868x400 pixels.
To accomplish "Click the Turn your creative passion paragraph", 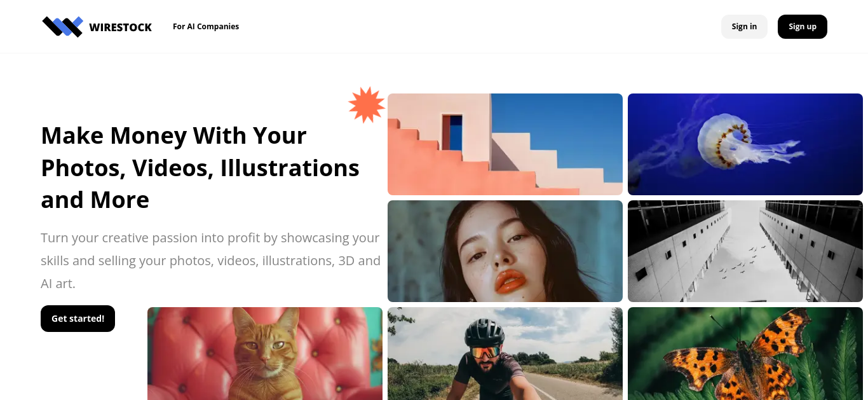I will coord(210,261).
